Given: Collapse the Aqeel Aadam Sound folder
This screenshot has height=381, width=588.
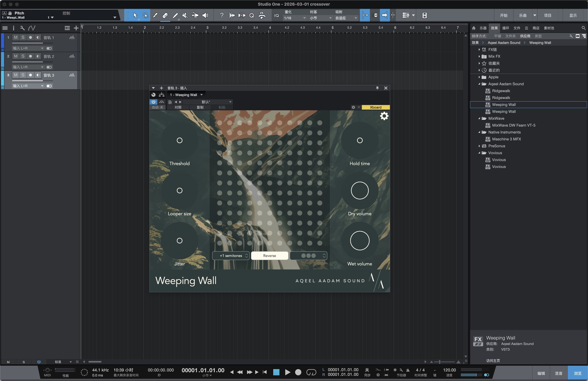Looking at the screenshot, I should [x=479, y=84].
